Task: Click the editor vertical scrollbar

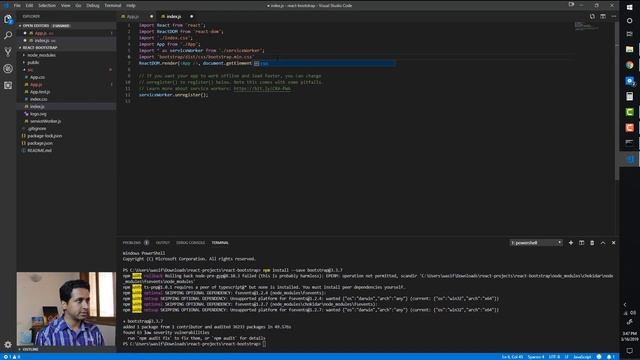Action: 617,102
